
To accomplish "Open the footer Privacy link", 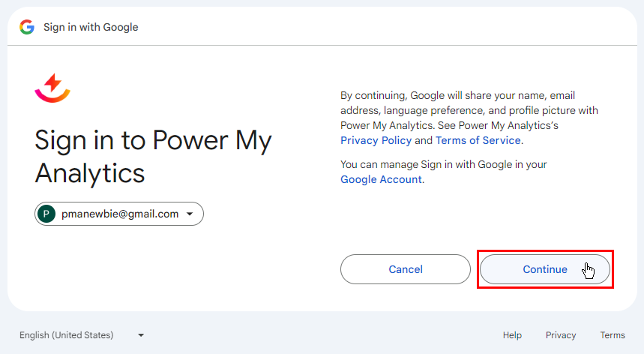I will coord(561,335).
